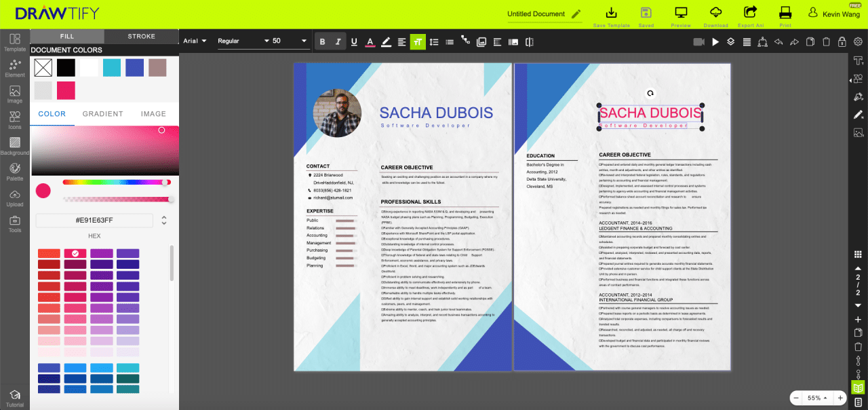Toggle italic formatting
The image size is (868, 410).
[x=338, y=41]
